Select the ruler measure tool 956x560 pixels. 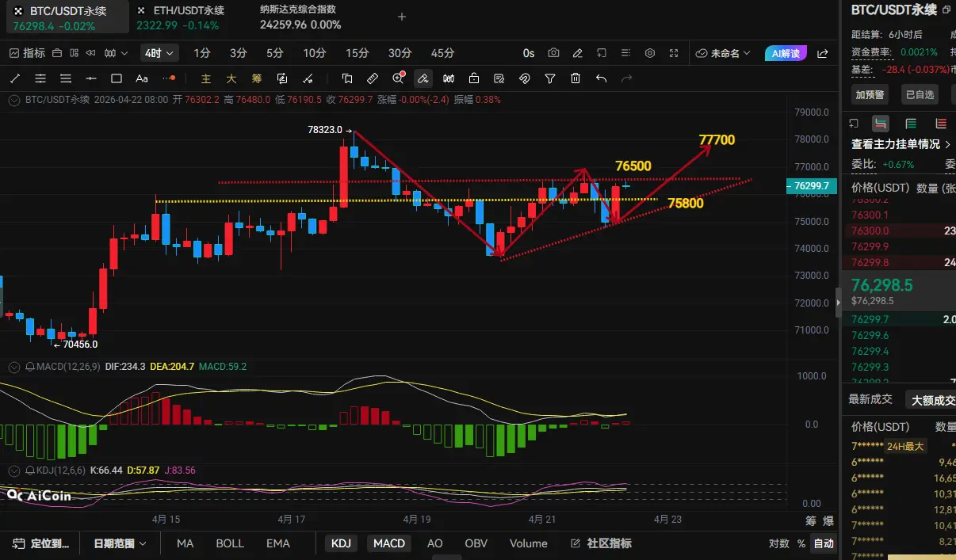[373, 78]
